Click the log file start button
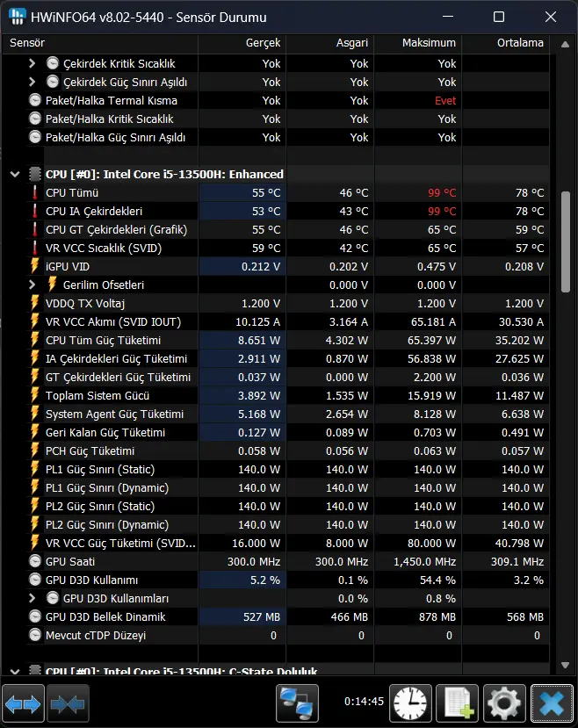This screenshot has width=578, height=728. click(x=458, y=704)
